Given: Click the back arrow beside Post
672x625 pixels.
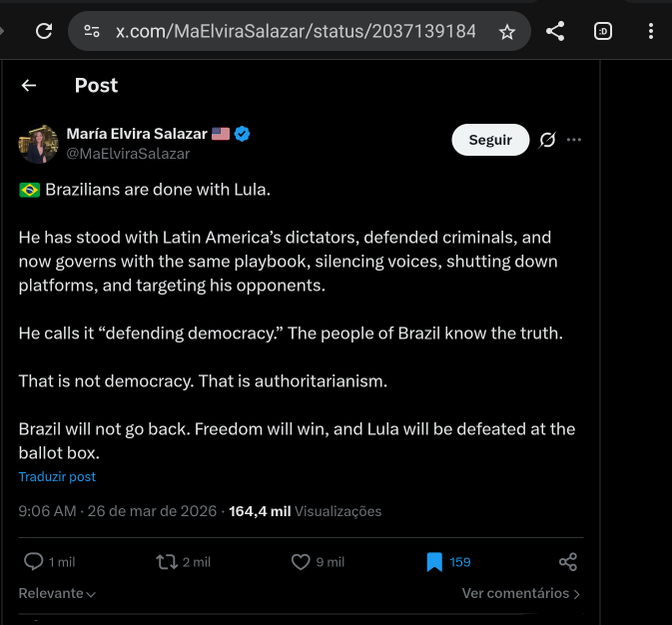Looking at the screenshot, I should click(x=29, y=86).
